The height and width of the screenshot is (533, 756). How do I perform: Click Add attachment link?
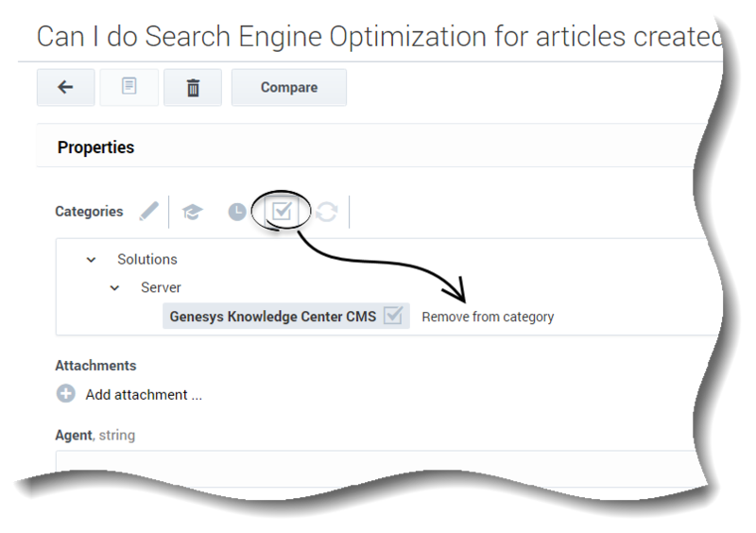(144, 395)
